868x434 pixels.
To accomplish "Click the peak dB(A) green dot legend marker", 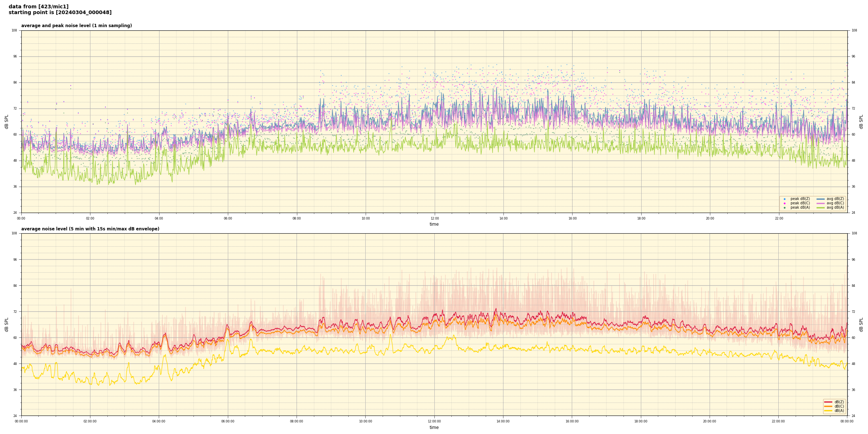I will pos(784,208).
